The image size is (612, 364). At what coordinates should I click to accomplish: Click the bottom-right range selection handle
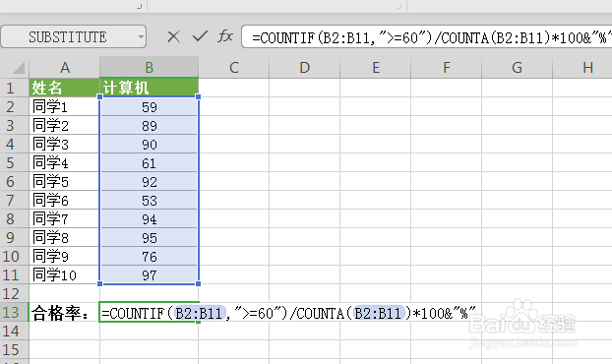[x=199, y=284]
